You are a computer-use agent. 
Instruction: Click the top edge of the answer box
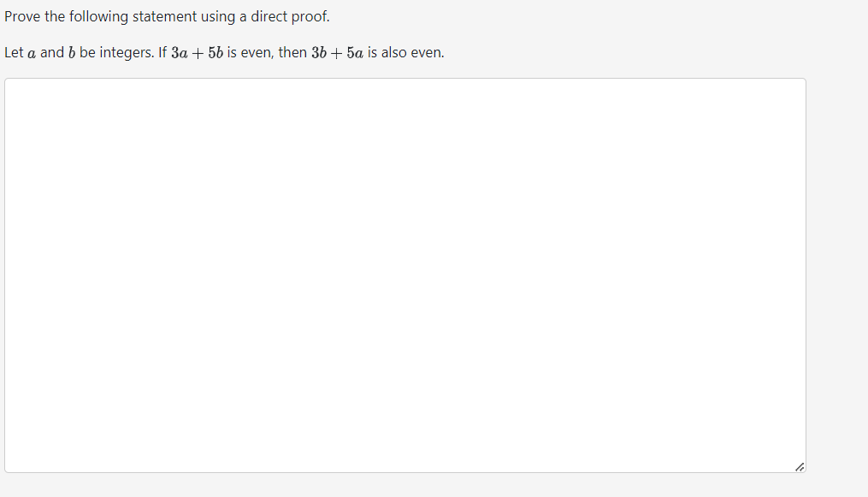click(x=405, y=79)
